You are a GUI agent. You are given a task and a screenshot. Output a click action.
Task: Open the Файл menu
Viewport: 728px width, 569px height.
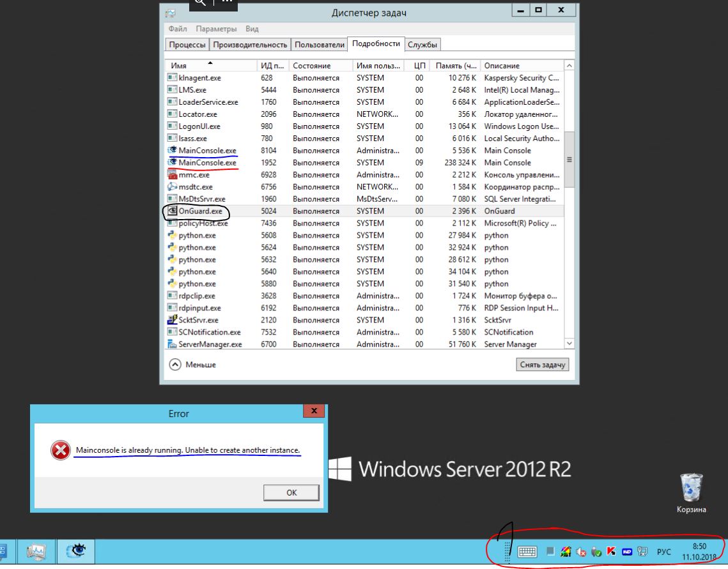(x=178, y=29)
